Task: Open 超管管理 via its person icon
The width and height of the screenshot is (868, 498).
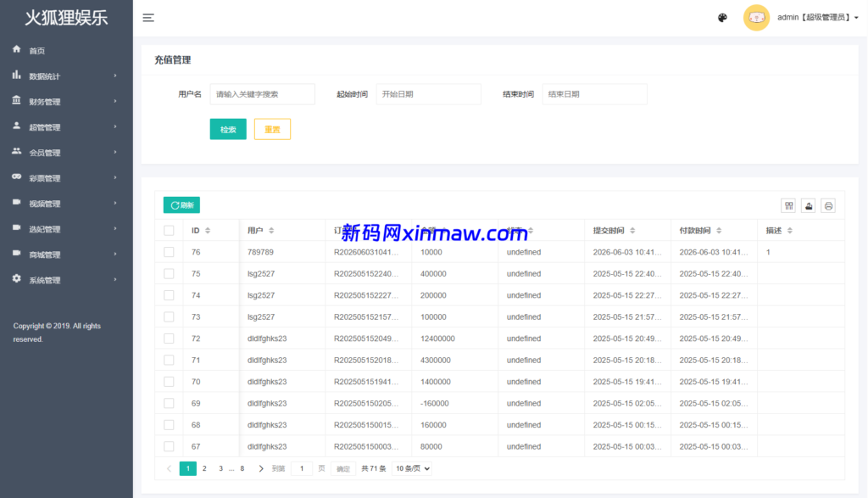Action: pos(17,126)
